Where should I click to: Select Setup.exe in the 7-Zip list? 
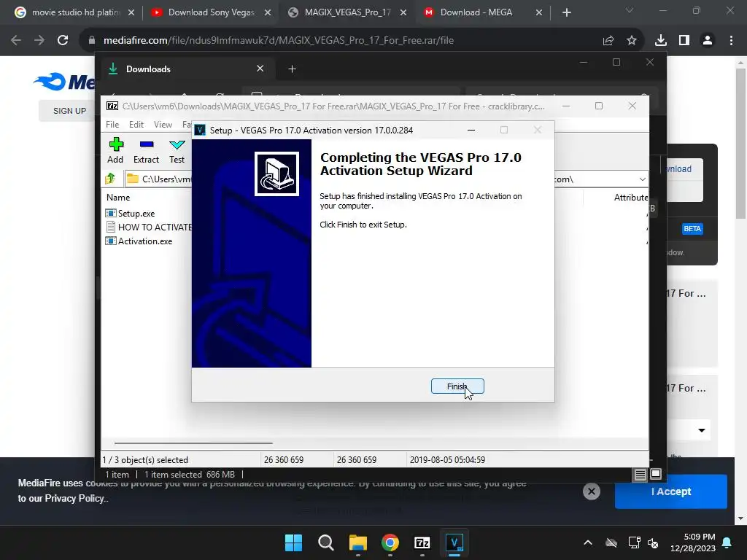pos(136,214)
